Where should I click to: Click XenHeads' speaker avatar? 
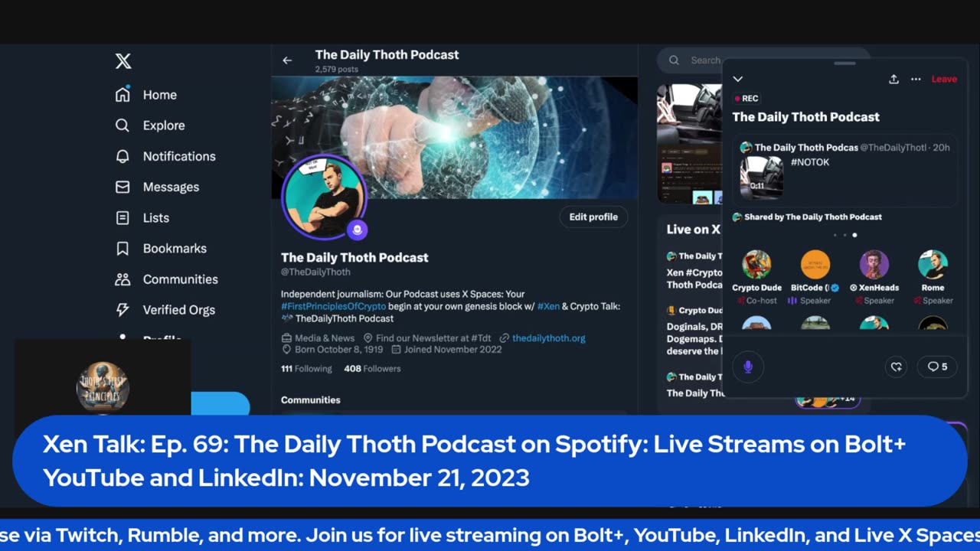click(x=874, y=265)
